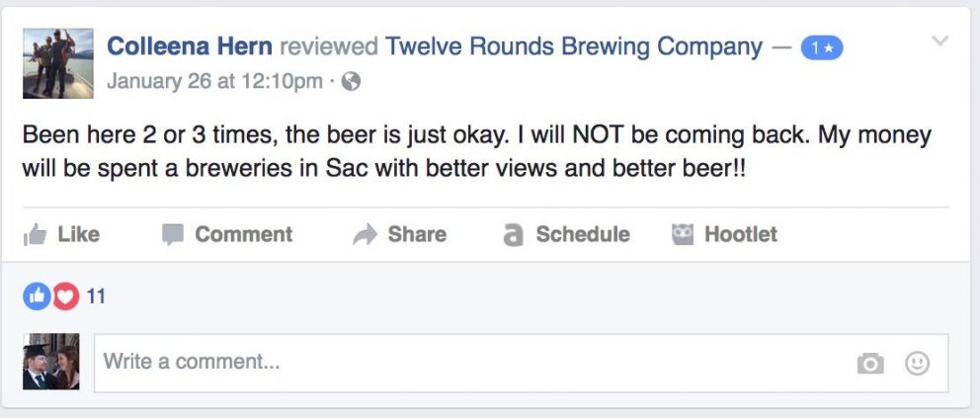Click the Schedule 'a' icon
Viewport: 980px width, 418px height.
coord(513,235)
